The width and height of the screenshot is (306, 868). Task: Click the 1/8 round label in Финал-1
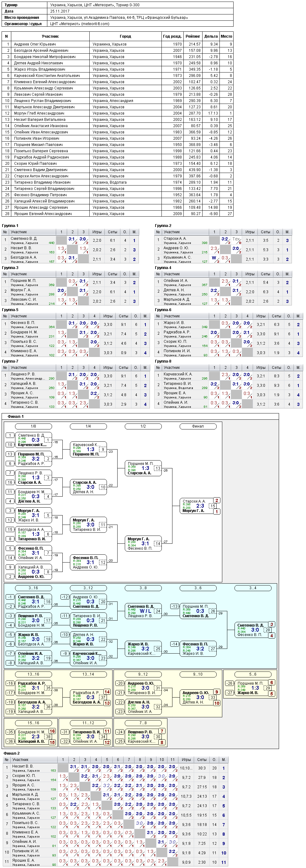[x=33, y=426]
